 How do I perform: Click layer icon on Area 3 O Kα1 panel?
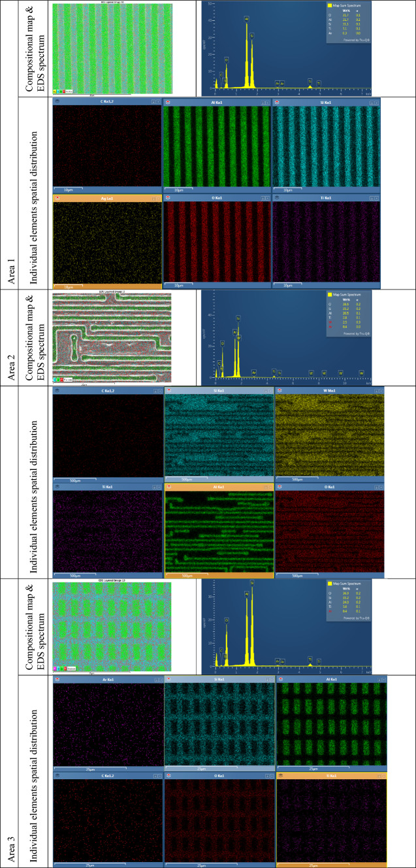coord(168,775)
